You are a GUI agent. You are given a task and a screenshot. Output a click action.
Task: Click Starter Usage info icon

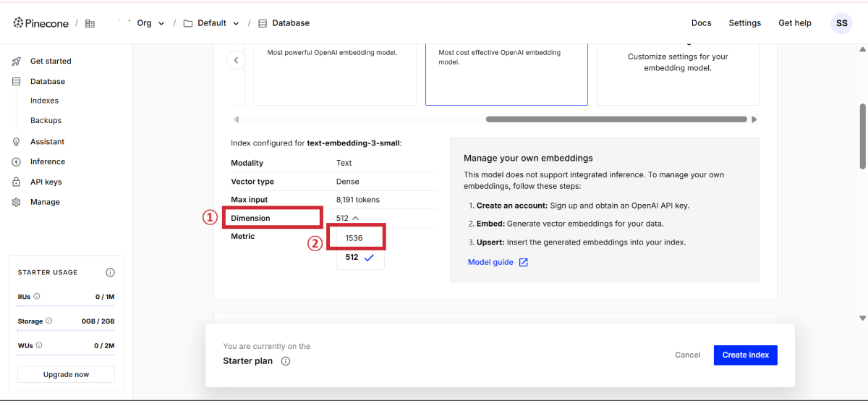[110, 273]
